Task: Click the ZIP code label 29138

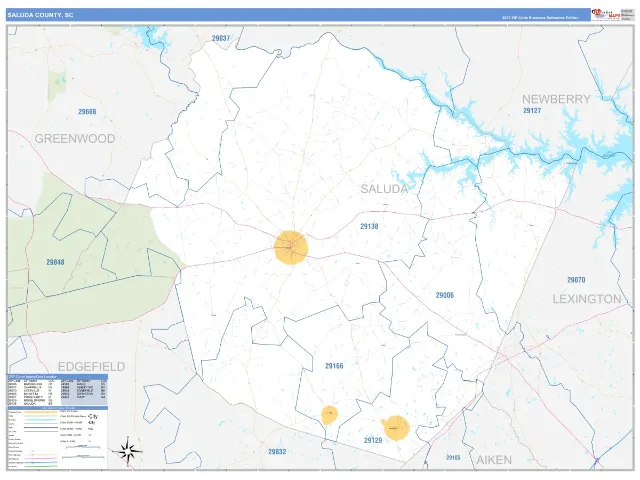Action: (369, 226)
